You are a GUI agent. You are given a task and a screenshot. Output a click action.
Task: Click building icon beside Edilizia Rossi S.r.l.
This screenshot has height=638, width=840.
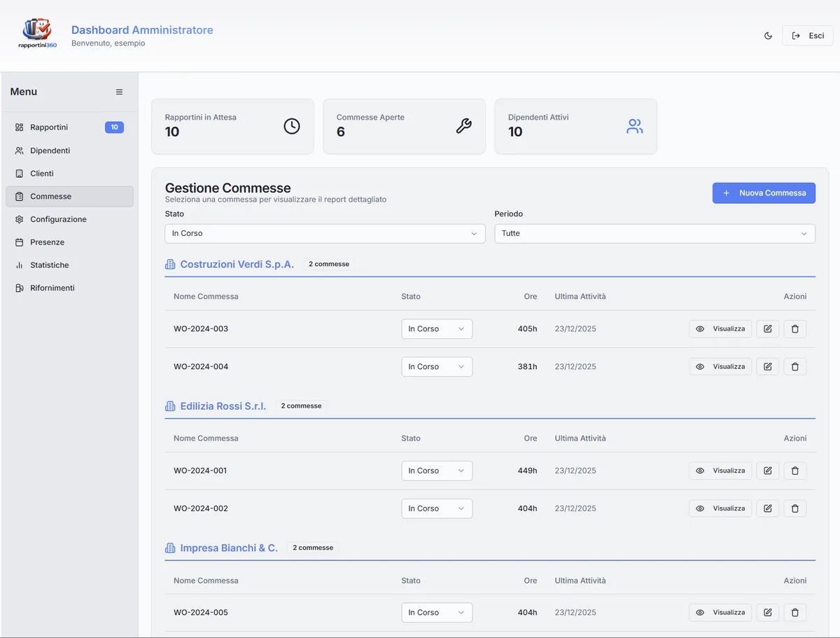170,406
